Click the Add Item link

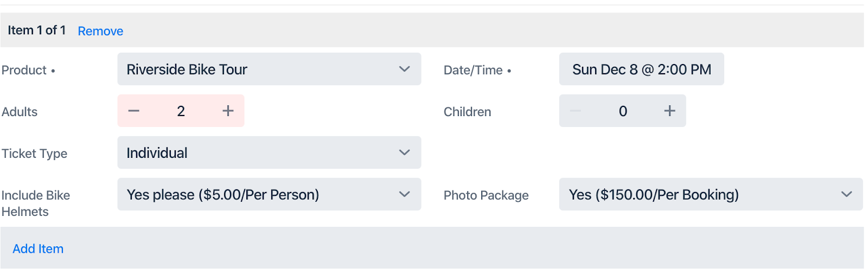point(38,249)
